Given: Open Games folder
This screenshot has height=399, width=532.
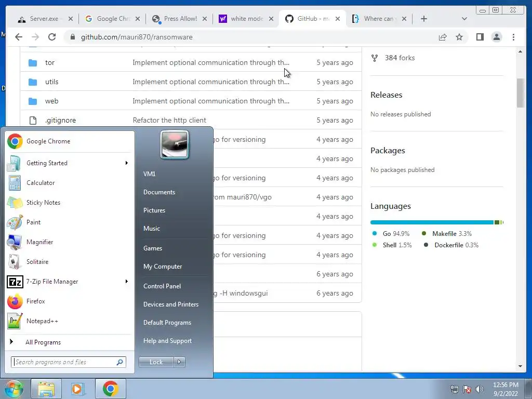Looking at the screenshot, I should point(153,248).
